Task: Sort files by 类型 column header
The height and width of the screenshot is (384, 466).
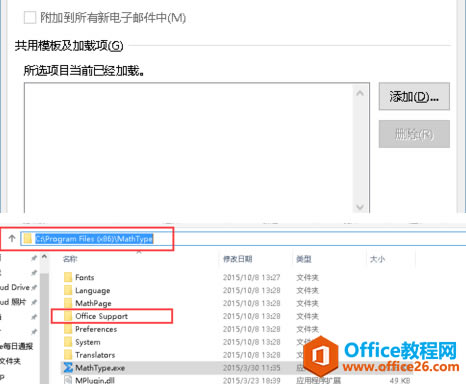Action: tap(304, 259)
